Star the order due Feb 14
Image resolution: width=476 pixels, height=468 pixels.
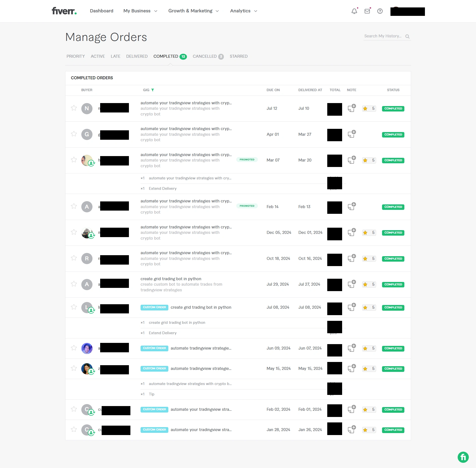[74, 206]
